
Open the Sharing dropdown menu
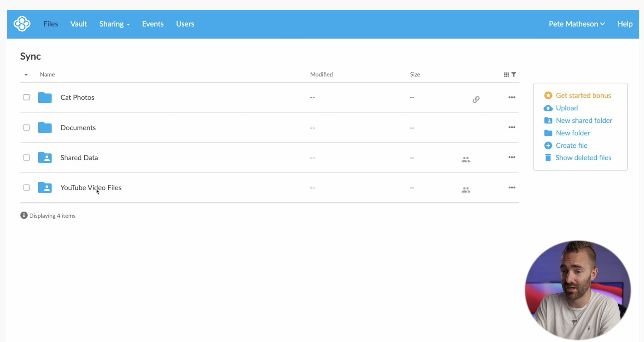(114, 24)
